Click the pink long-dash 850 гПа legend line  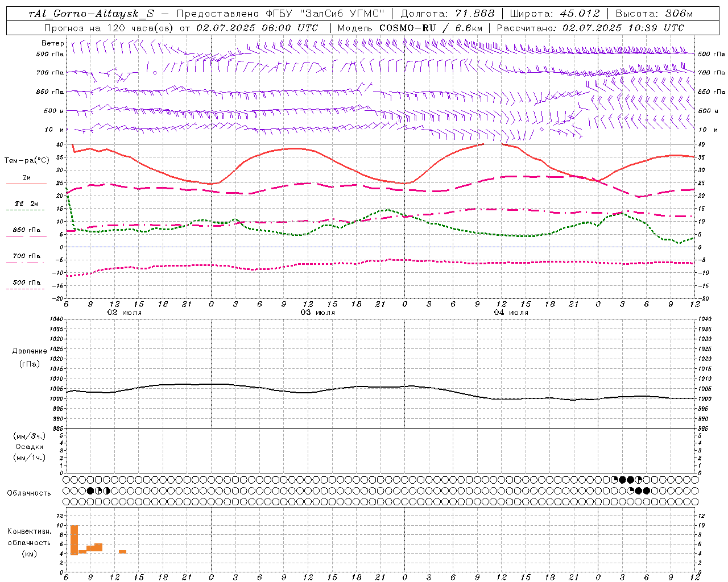(x=26, y=236)
